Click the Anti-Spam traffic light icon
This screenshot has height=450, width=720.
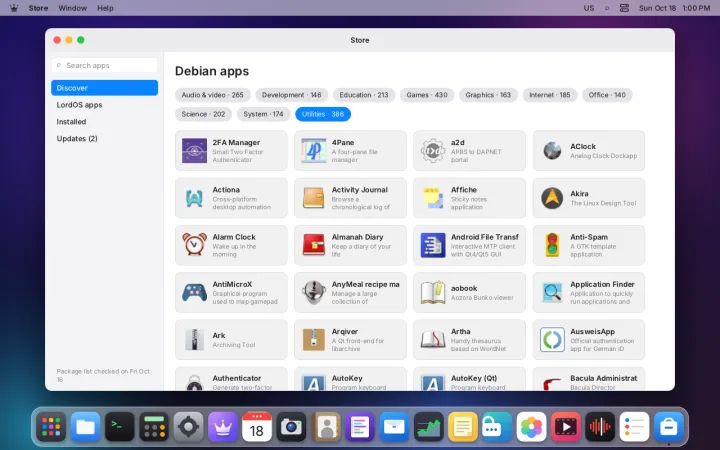pyautogui.click(x=552, y=245)
